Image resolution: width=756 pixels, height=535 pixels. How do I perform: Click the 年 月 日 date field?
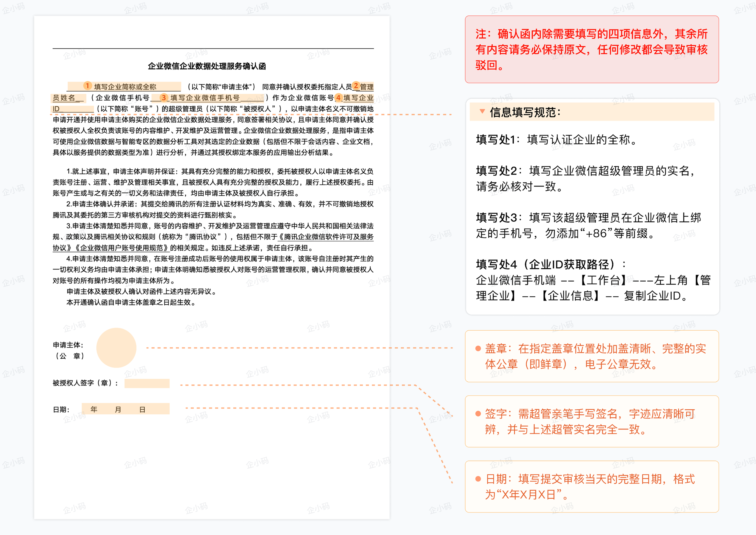point(126,409)
